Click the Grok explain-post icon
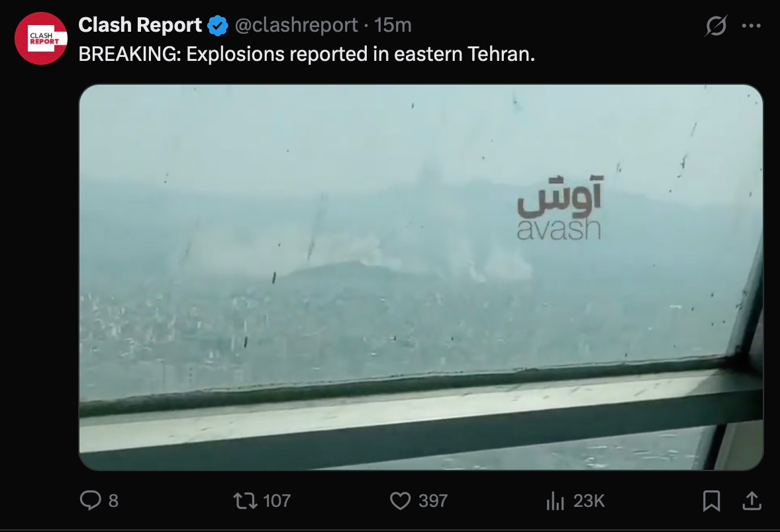 click(x=716, y=25)
